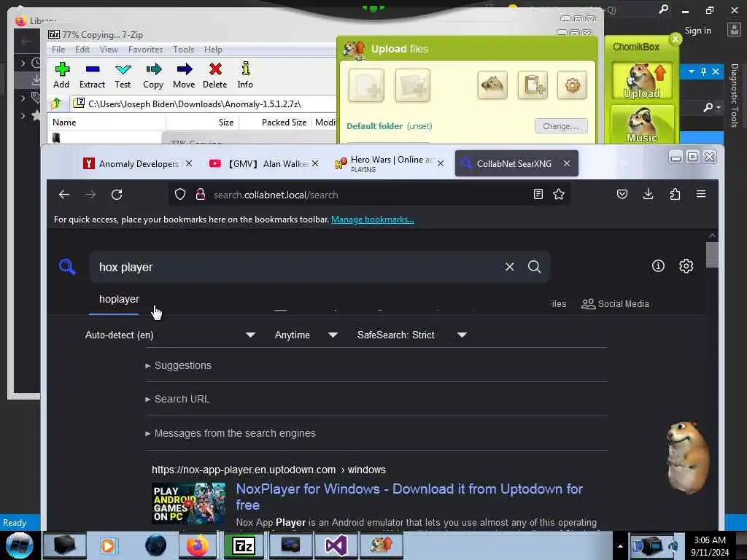747x560 pixels.
Task: Open Anytime time range dropdown
Action: (306, 335)
